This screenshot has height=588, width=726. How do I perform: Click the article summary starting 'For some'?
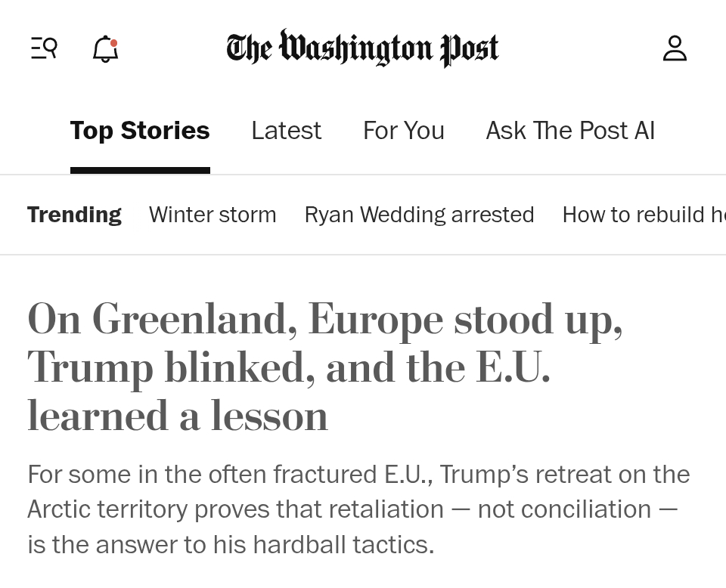click(x=358, y=475)
